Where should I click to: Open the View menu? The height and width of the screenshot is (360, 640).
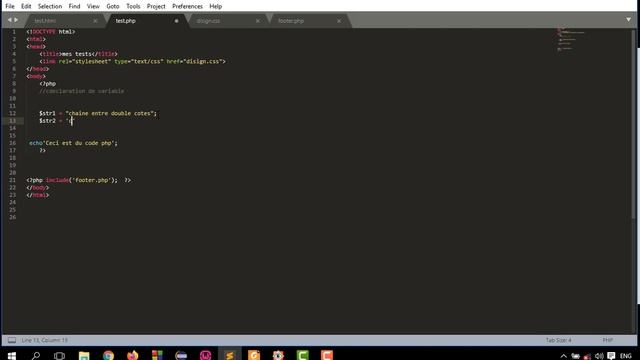click(x=93, y=6)
